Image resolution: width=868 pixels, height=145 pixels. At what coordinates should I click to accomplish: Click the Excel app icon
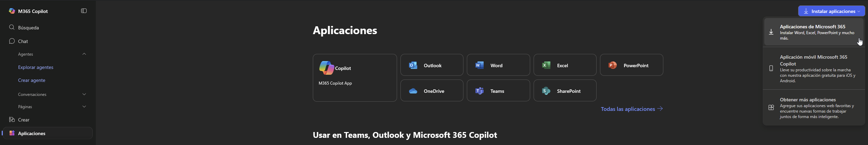tap(546, 65)
